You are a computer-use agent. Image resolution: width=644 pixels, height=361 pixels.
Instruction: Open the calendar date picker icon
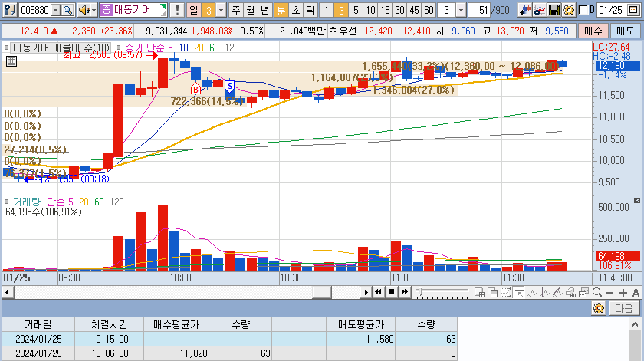click(x=633, y=10)
